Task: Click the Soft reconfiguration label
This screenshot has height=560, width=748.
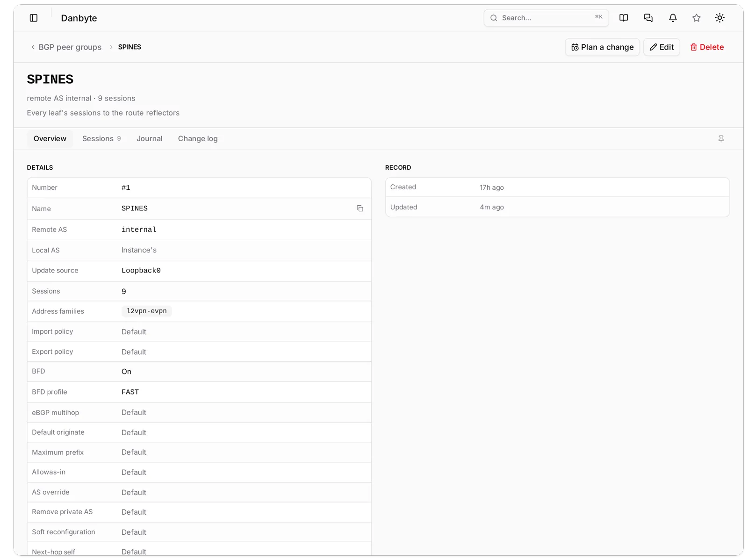Action: [x=64, y=532]
